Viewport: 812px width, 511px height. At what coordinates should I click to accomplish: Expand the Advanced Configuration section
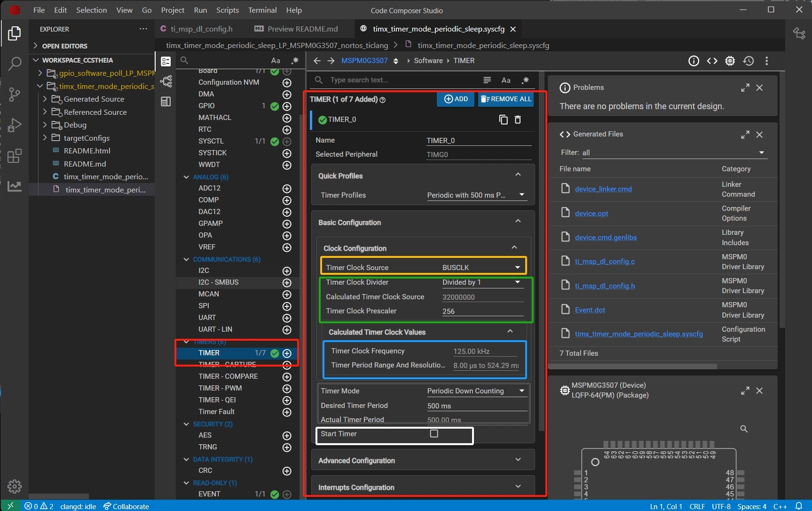point(518,460)
